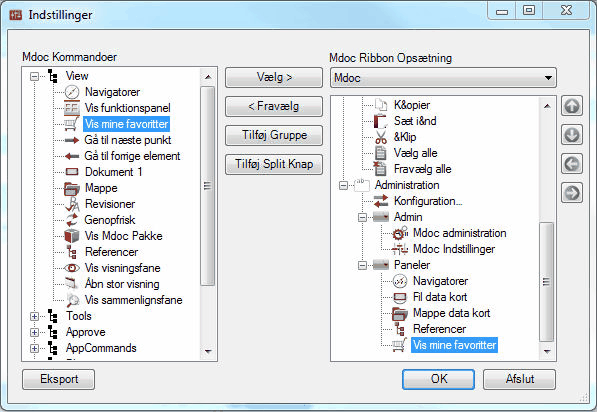Click the move down arrow icon

tap(571, 135)
